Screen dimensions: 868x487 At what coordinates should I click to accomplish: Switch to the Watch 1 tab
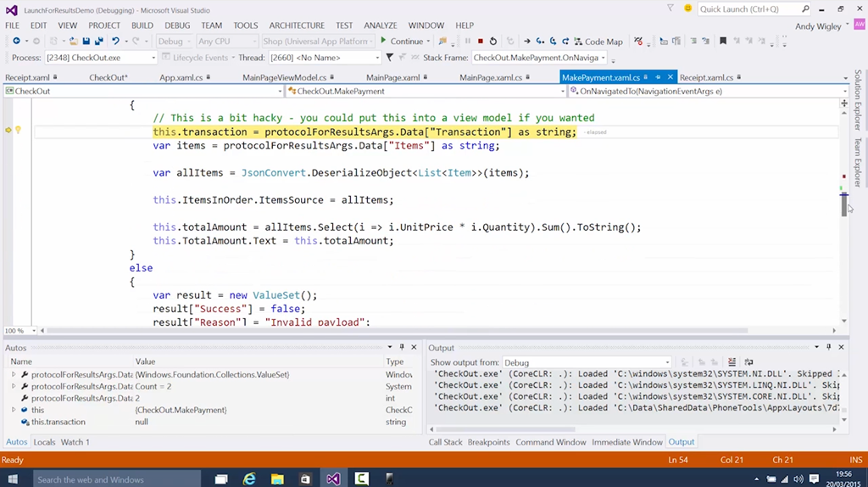pyautogui.click(x=75, y=442)
